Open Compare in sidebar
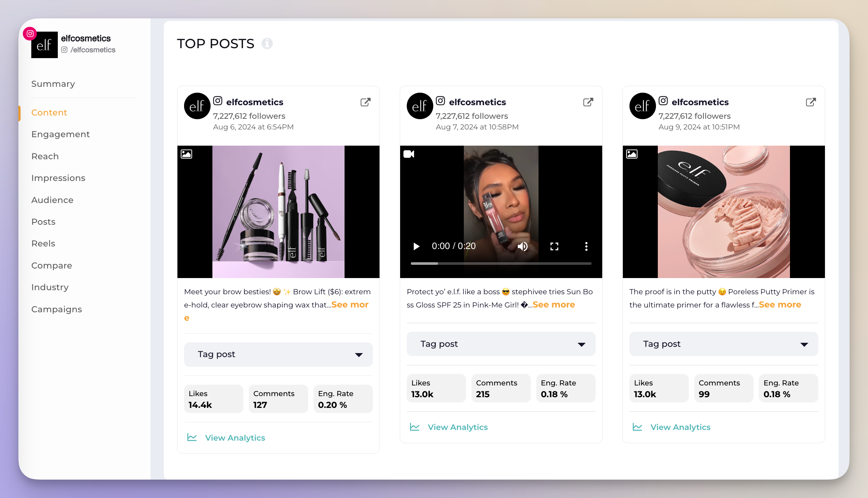868x498 pixels. 52,266
